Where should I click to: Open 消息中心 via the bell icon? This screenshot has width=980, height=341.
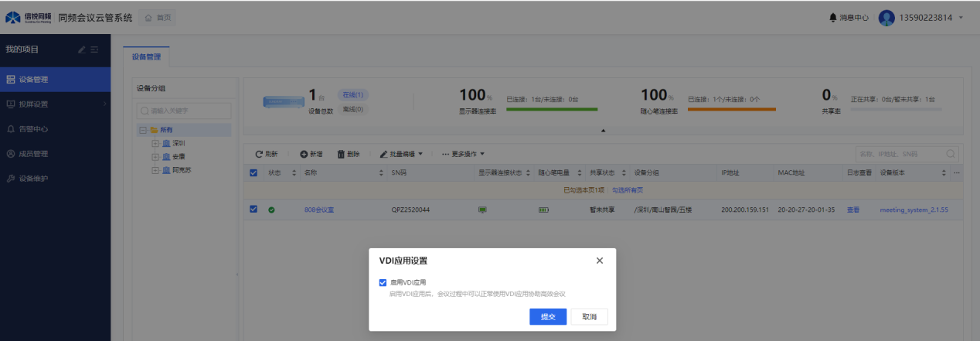pyautogui.click(x=833, y=17)
